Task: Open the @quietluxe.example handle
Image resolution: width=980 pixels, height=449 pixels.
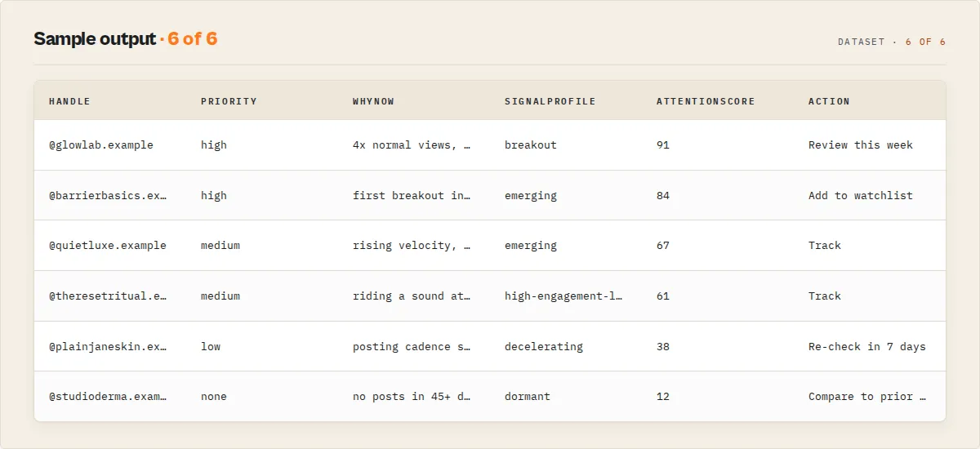Action: [x=108, y=245]
